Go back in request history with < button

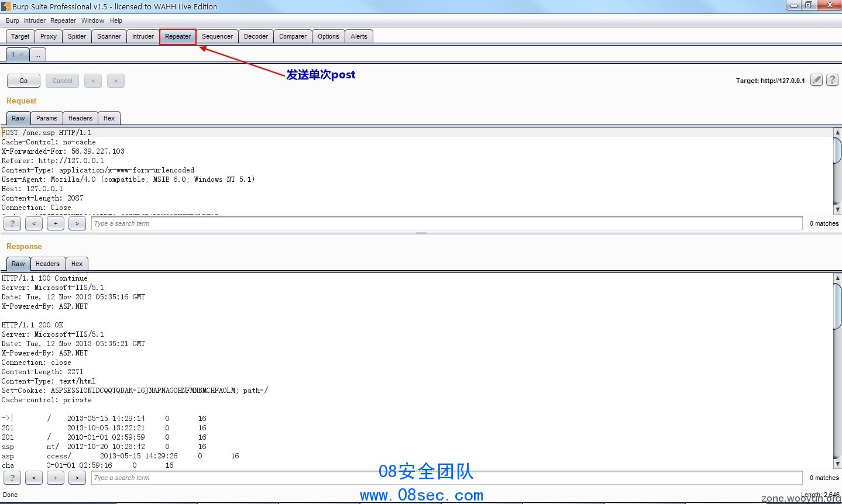click(93, 81)
